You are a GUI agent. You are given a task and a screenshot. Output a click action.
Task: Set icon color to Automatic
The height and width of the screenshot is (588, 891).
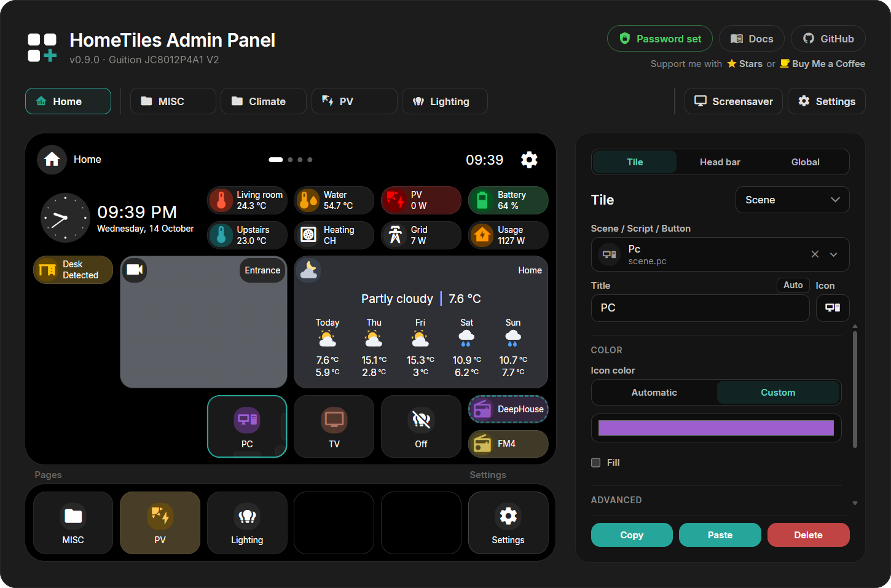click(x=654, y=393)
